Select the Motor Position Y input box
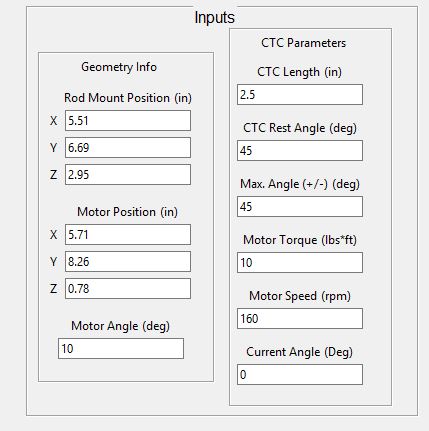This screenshot has height=431, width=429. click(x=128, y=262)
